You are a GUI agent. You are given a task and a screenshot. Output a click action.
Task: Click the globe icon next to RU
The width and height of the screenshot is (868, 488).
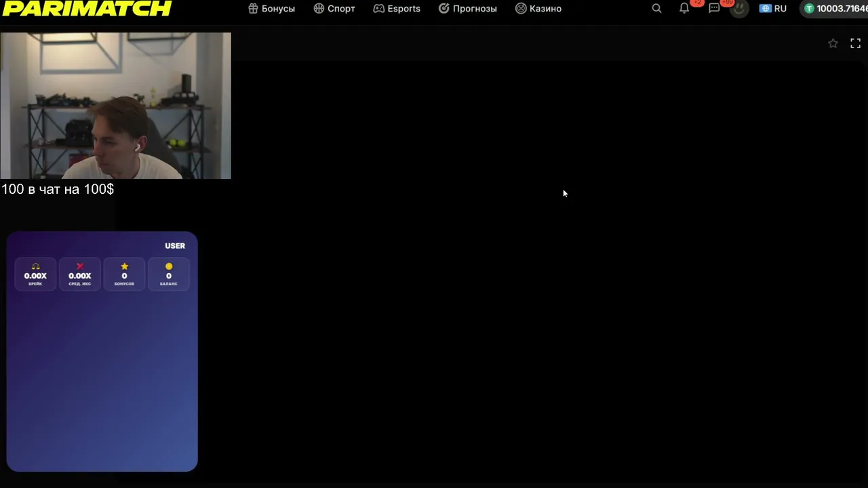[x=766, y=9]
